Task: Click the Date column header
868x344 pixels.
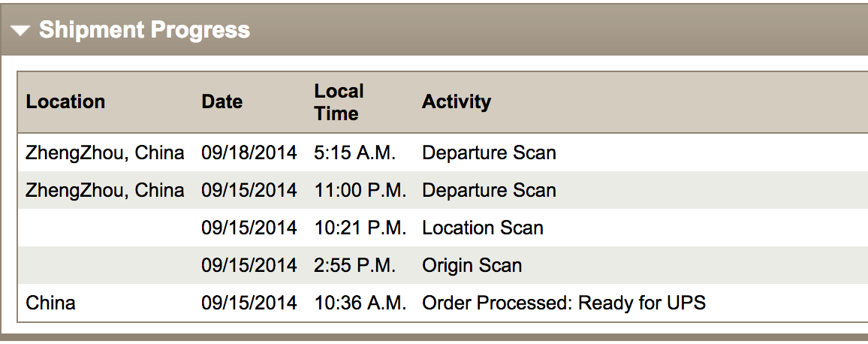Action: pos(222,102)
